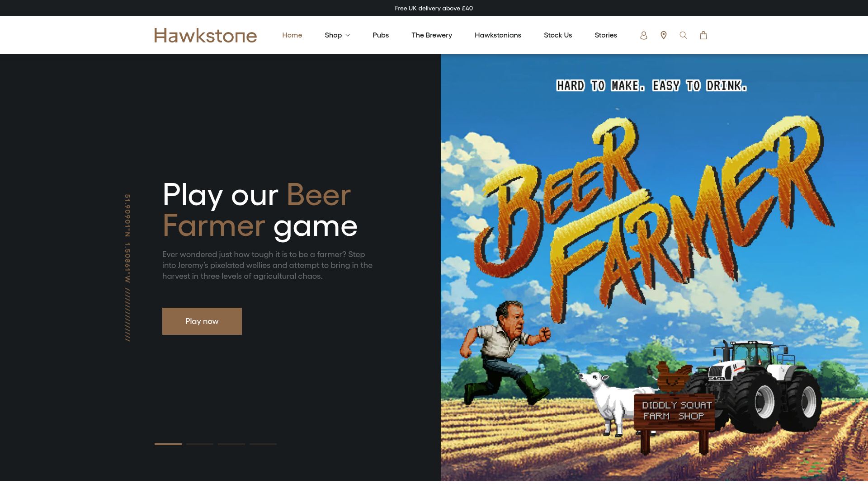
Task: Click the Hawkstone logo
Action: pyautogui.click(x=206, y=35)
